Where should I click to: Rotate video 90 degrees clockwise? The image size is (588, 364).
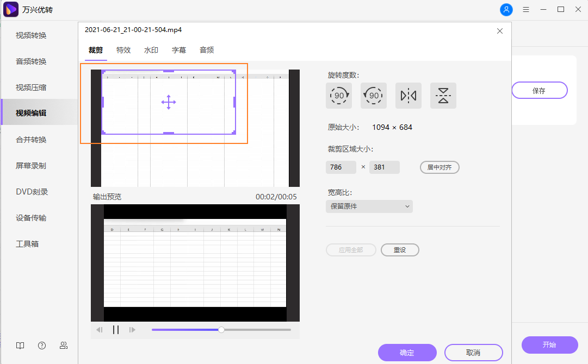(338, 96)
